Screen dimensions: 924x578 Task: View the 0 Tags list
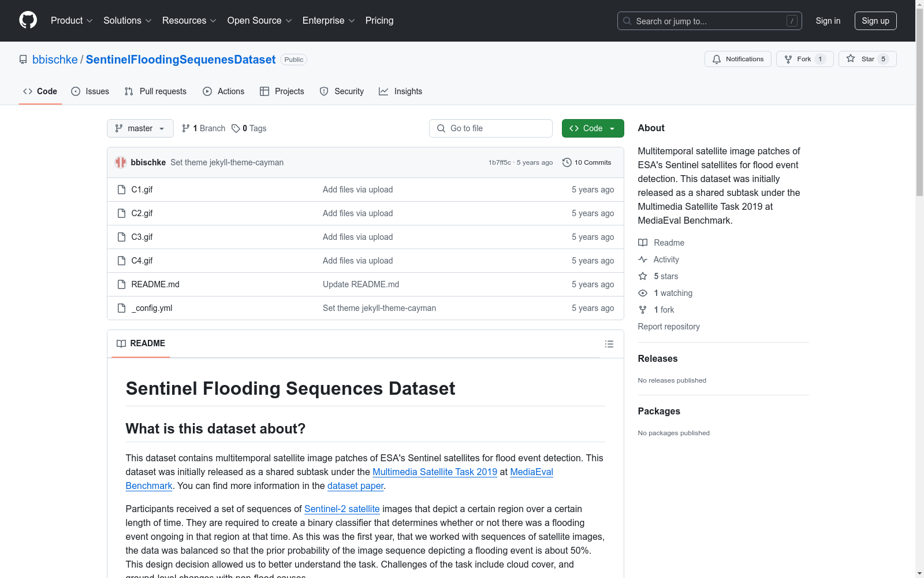click(249, 128)
